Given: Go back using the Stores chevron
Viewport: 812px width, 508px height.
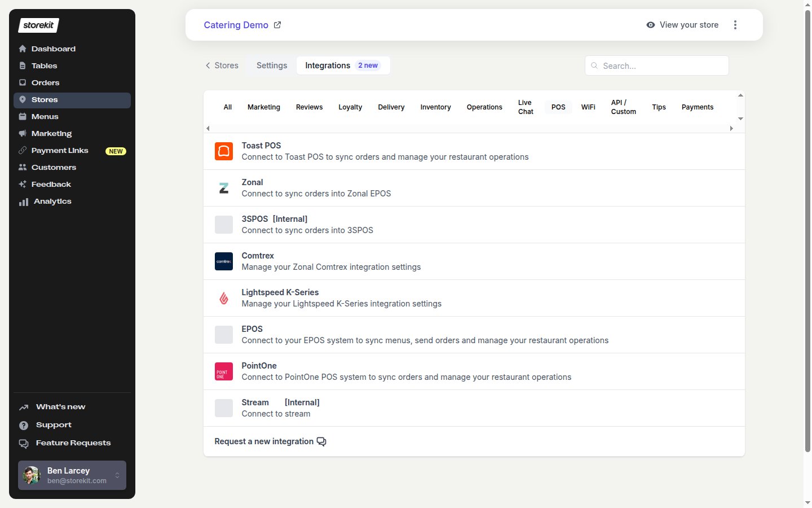Looking at the screenshot, I should point(208,65).
